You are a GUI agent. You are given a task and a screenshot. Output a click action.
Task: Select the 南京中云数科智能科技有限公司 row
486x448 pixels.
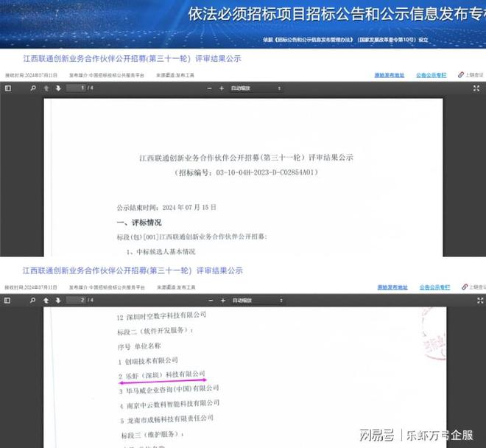click(x=170, y=405)
